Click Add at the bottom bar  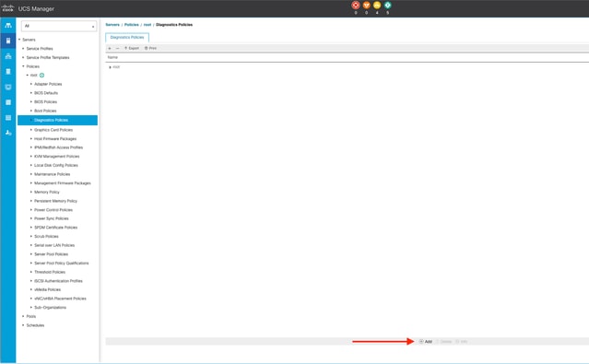[426, 342]
